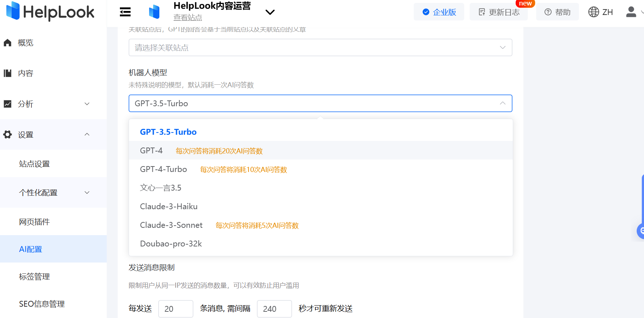
Task: Open the 查看站点 link
Action: tap(187, 18)
